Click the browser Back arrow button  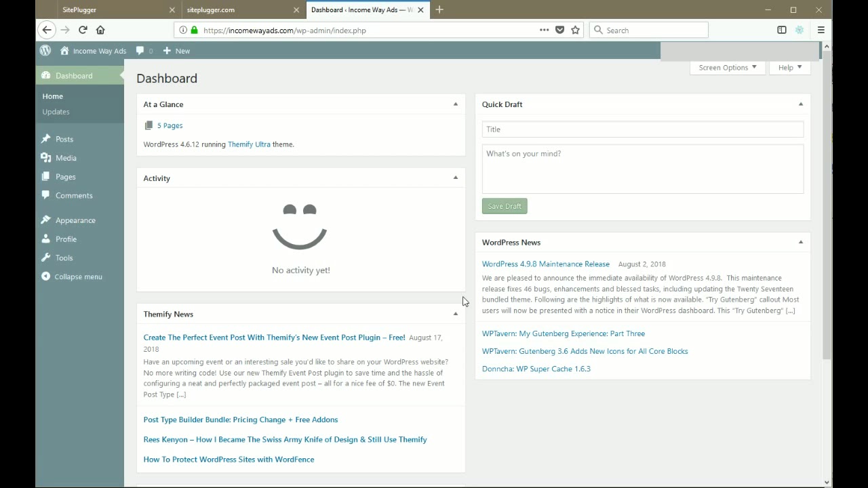(46, 30)
